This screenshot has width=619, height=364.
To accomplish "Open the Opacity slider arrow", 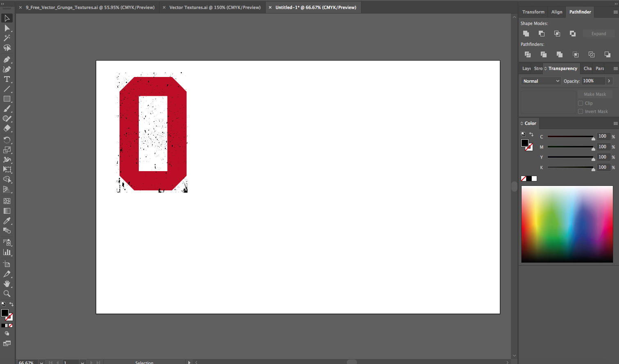I will click(x=609, y=81).
